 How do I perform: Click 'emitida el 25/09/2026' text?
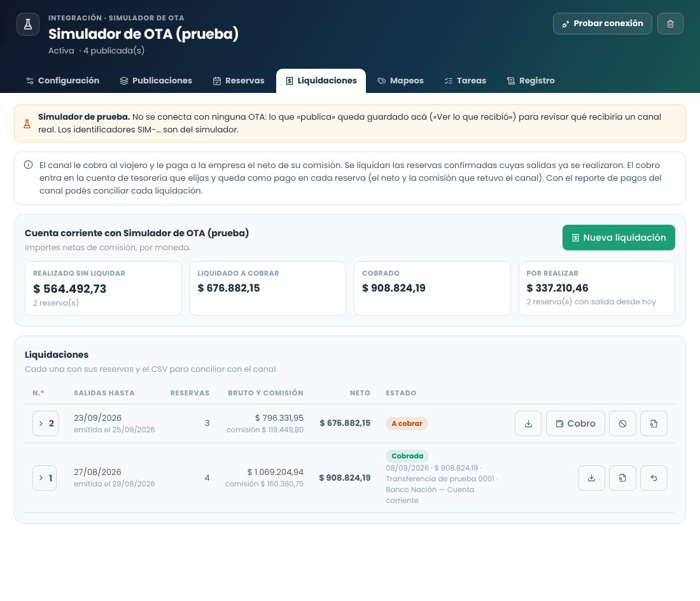[115, 430]
